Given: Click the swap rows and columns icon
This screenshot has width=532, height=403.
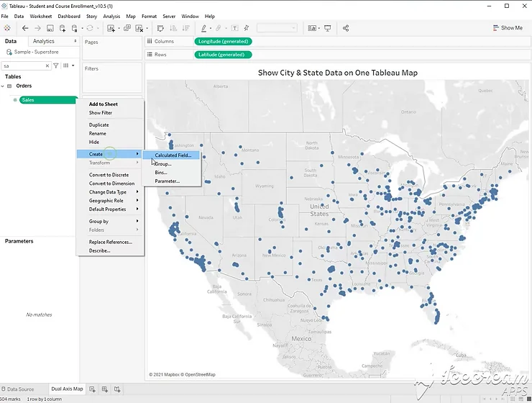Looking at the screenshot, I should pos(160,28).
